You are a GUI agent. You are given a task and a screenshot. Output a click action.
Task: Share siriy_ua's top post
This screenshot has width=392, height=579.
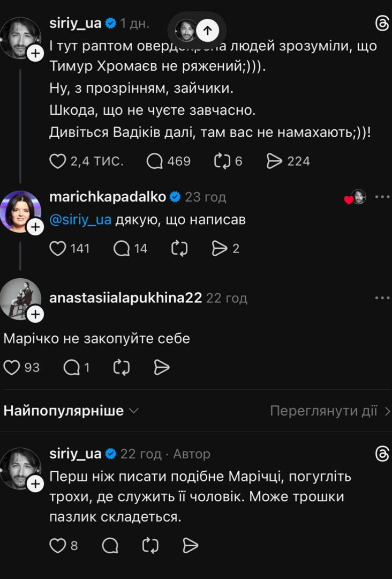point(275,160)
